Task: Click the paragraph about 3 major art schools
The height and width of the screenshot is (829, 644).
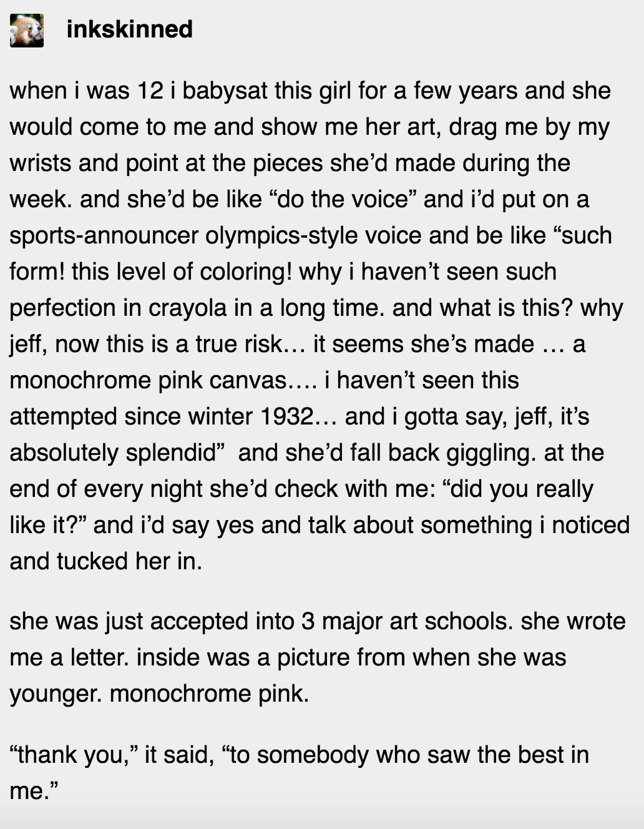Action: (318, 657)
